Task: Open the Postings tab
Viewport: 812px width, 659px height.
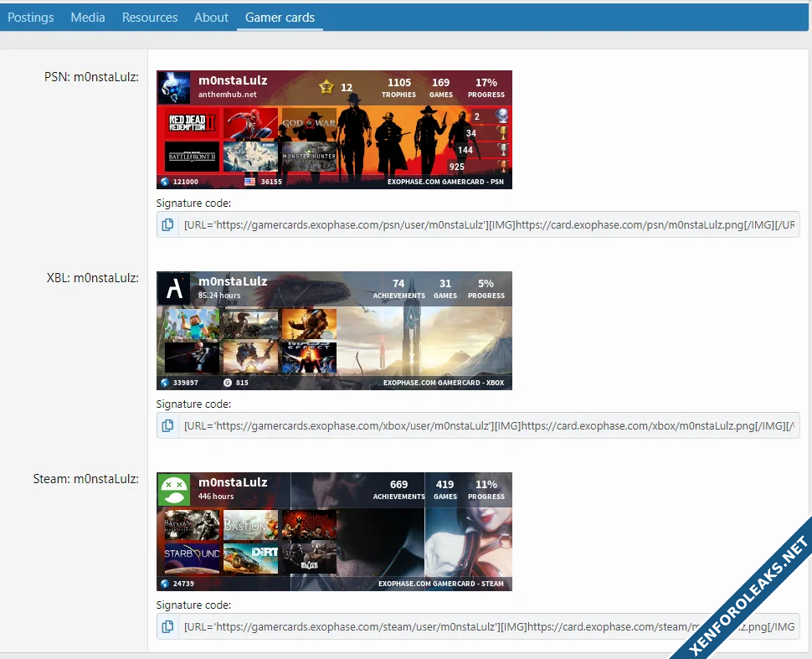Action: tap(31, 17)
